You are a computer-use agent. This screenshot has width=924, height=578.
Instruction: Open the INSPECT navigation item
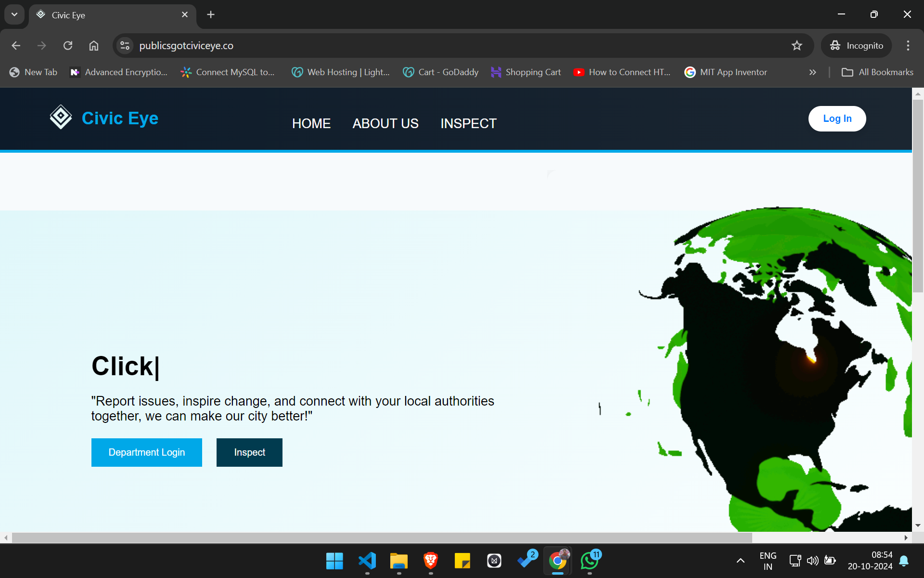468,124
